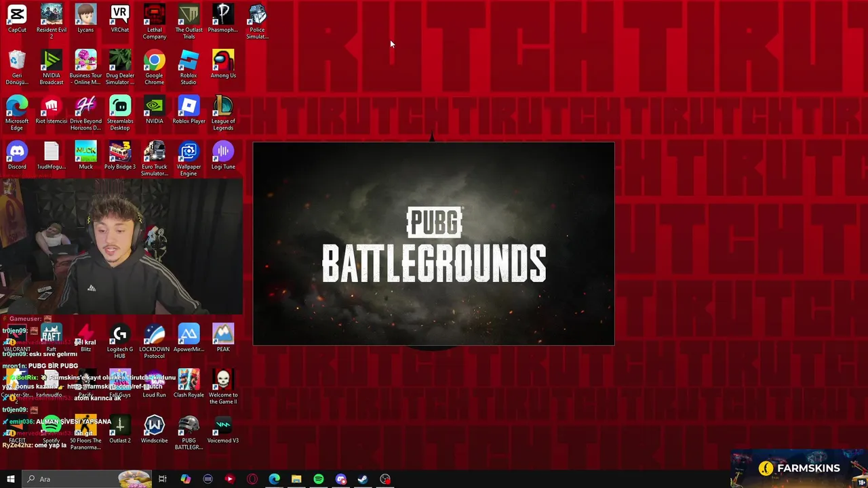This screenshot has height=488, width=868.
Task: Open Streamlabs Desktop icon
Action: [x=120, y=113]
